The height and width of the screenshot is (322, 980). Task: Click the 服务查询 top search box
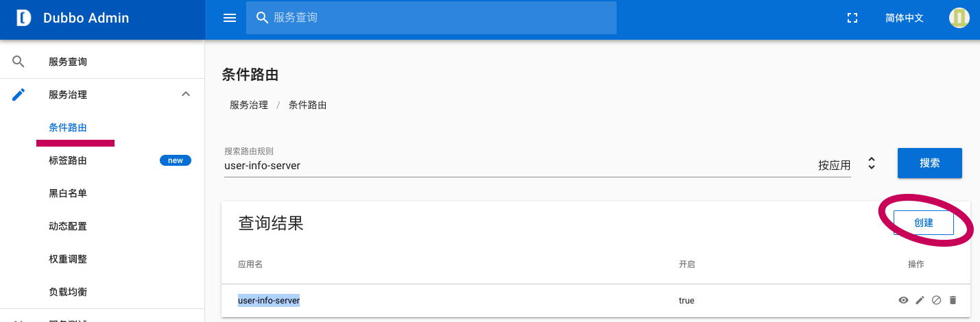point(439,18)
